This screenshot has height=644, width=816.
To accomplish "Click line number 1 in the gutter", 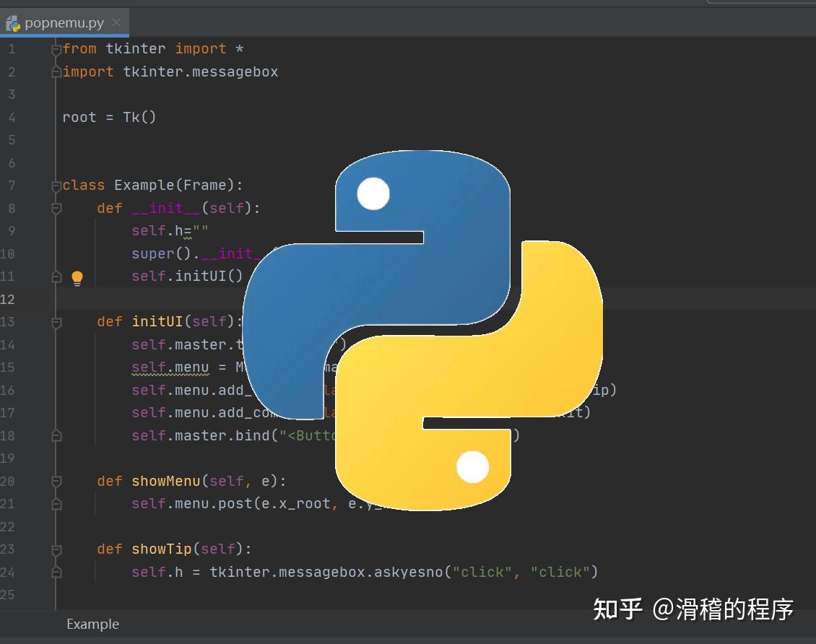I will click(12, 49).
